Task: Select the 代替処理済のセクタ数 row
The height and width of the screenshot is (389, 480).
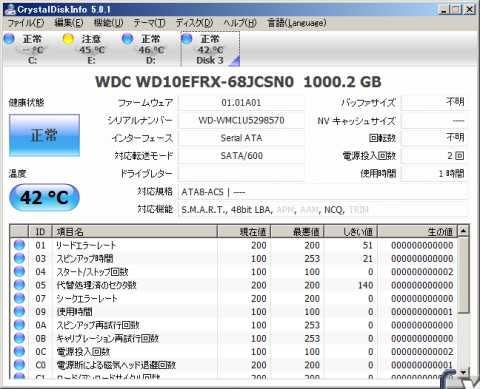Action: pyautogui.click(x=234, y=285)
